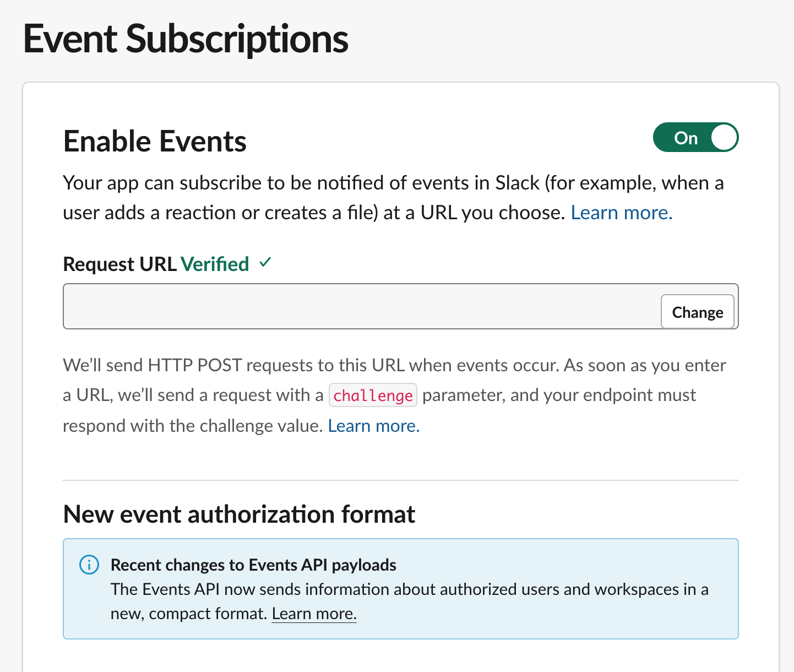The width and height of the screenshot is (794, 672).
Task: Click the 'Verified' status text
Action: (x=215, y=264)
